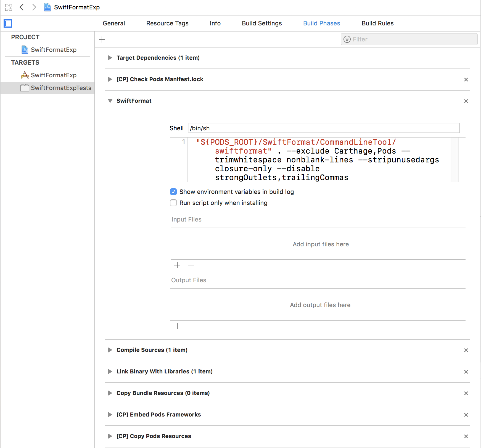The height and width of the screenshot is (448, 481).
Task: Delete the Check Pods Manifest.lock phase
Action: [466, 80]
